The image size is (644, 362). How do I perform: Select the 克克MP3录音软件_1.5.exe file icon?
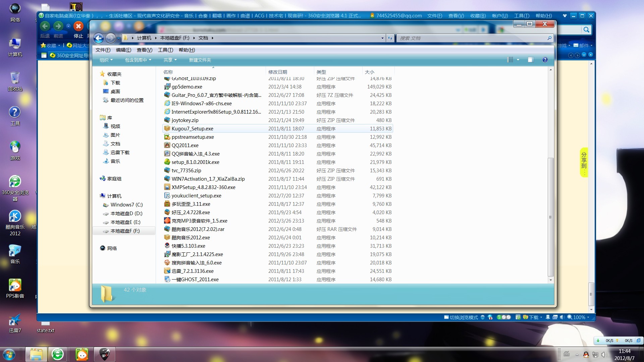167,221
